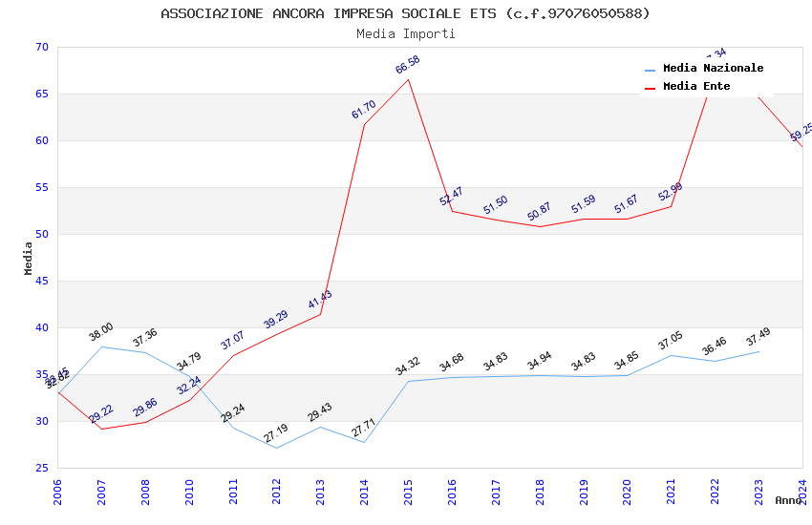This screenshot has width=812, height=525.
Task: Click the Anno x-axis title
Action: click(788, 500)
